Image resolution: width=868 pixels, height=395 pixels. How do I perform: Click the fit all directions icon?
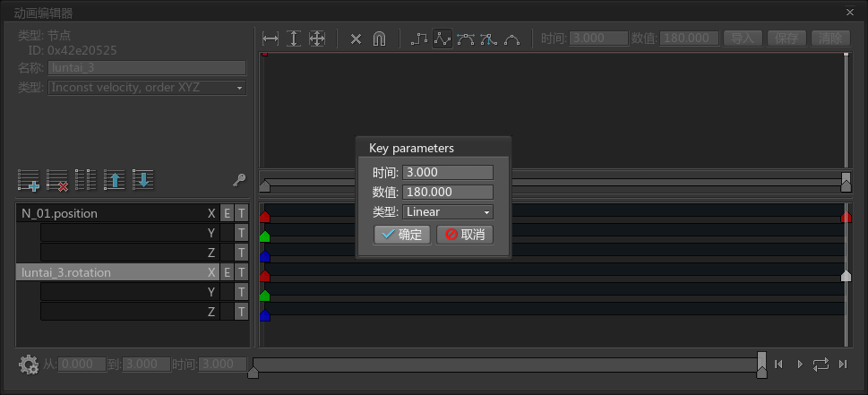(316, 39)
